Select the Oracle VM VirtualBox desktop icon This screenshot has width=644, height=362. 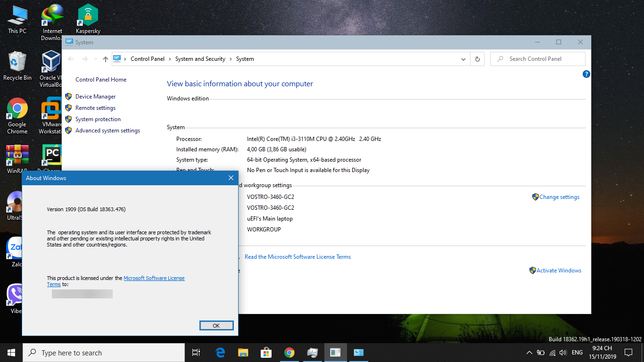coord(50,69)
